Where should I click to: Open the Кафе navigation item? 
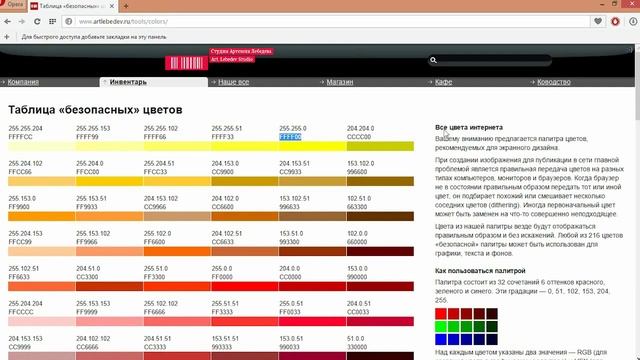coord(443,82)
